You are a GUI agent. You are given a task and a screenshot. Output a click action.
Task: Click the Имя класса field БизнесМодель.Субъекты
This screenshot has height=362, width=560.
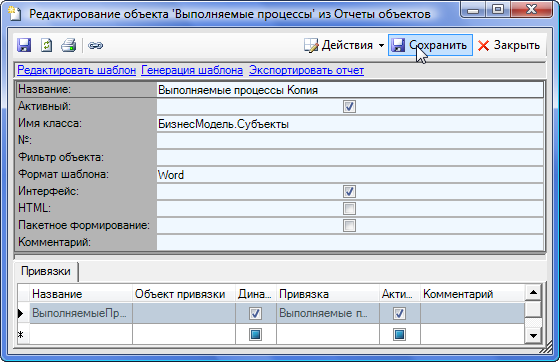coord(350,124)
